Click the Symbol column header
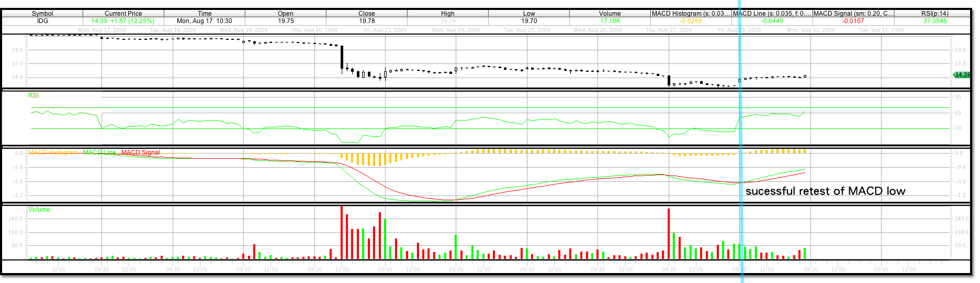Viewport: 980px width, 283px height. tap(42, 14)
